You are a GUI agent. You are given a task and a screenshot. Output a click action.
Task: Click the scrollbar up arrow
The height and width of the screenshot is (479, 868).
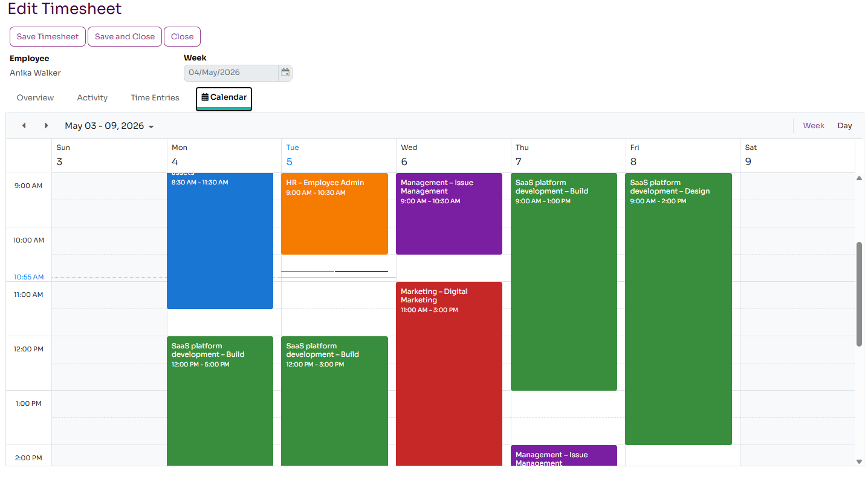point(860,178)
